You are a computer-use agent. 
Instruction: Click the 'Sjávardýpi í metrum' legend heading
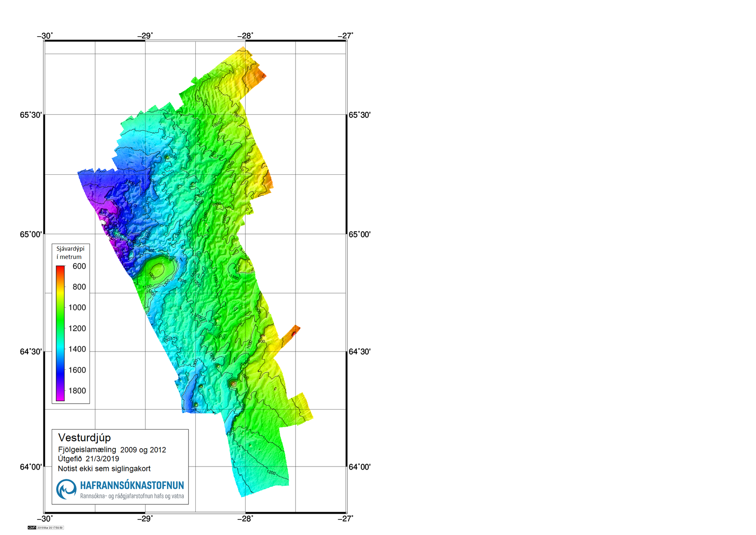[70, 253]
